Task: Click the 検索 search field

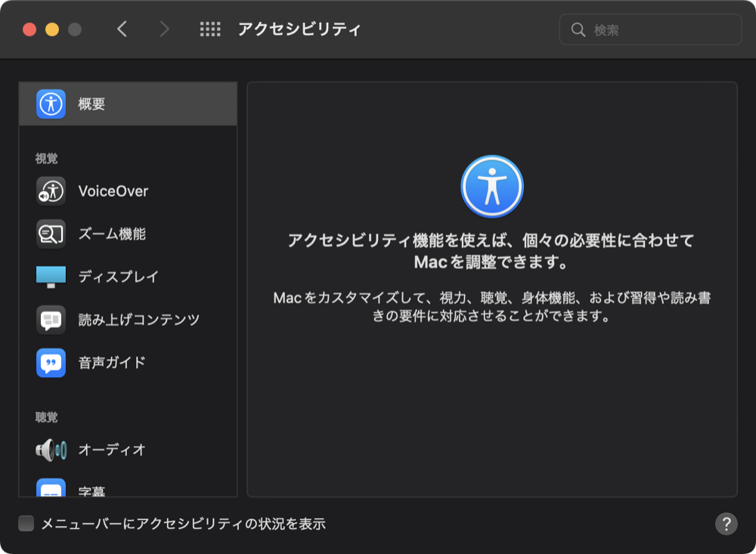Action: pos(650,30)
